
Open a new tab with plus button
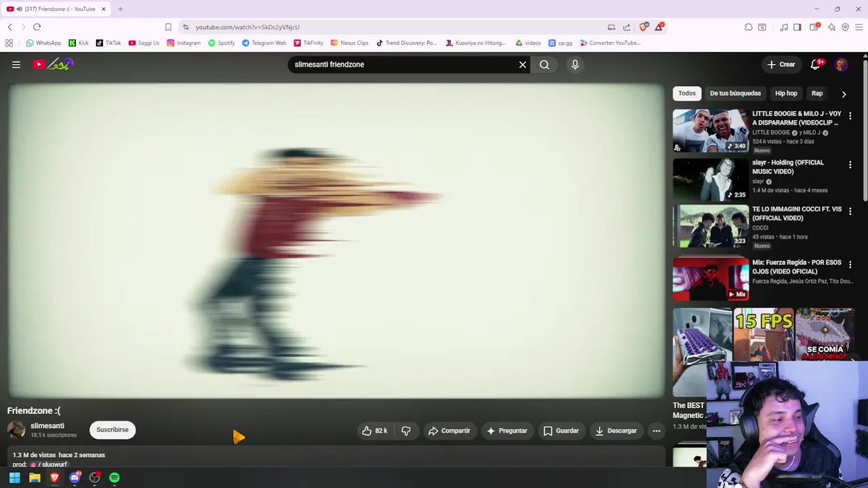pos(120,9)
